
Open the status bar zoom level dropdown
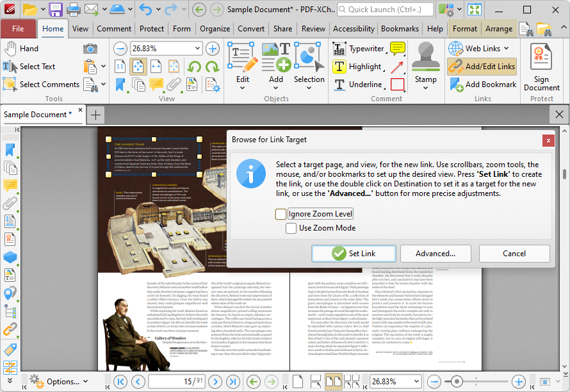tap(416, 382)
